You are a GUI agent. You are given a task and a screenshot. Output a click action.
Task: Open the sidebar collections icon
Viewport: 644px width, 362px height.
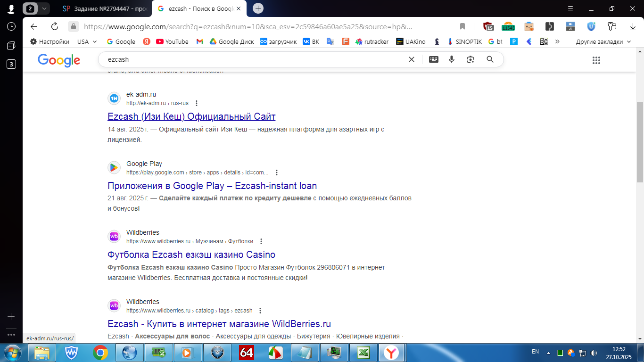[x=11, y=45]
